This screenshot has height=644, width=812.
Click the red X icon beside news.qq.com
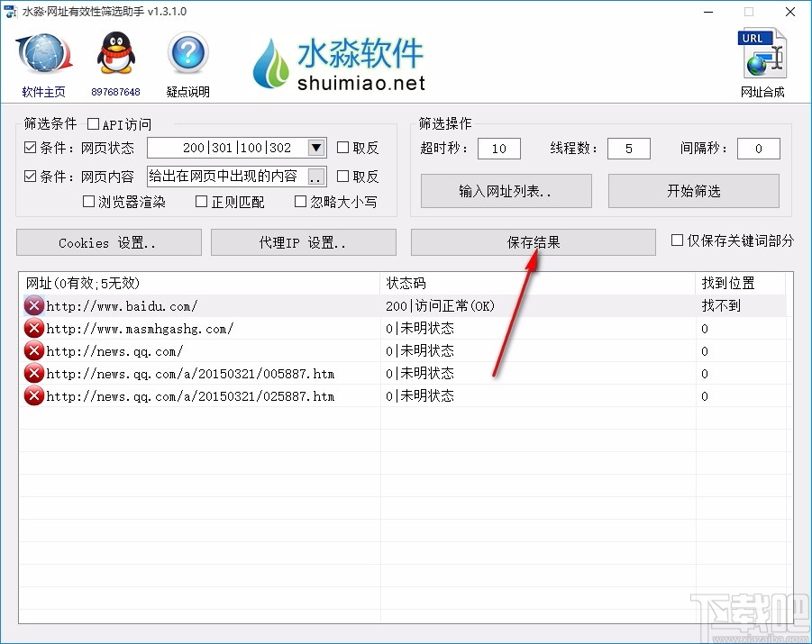[33, 350]
